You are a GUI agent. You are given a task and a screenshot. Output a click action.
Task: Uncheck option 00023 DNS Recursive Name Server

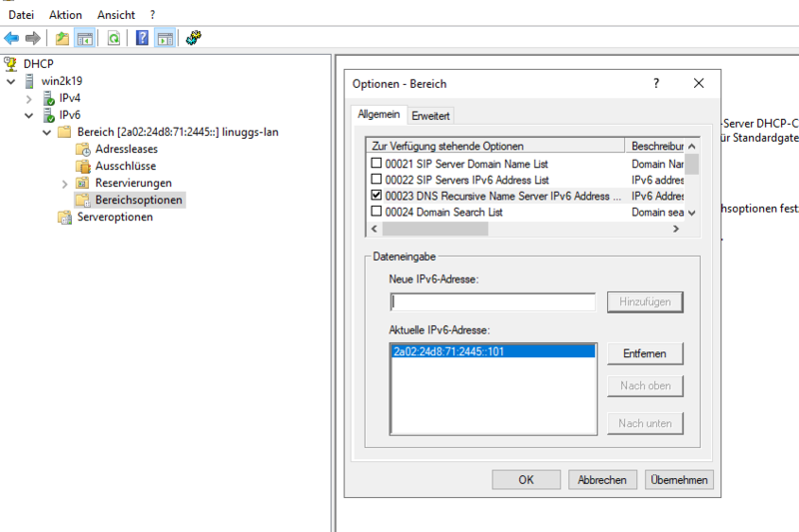coord(377,196)
